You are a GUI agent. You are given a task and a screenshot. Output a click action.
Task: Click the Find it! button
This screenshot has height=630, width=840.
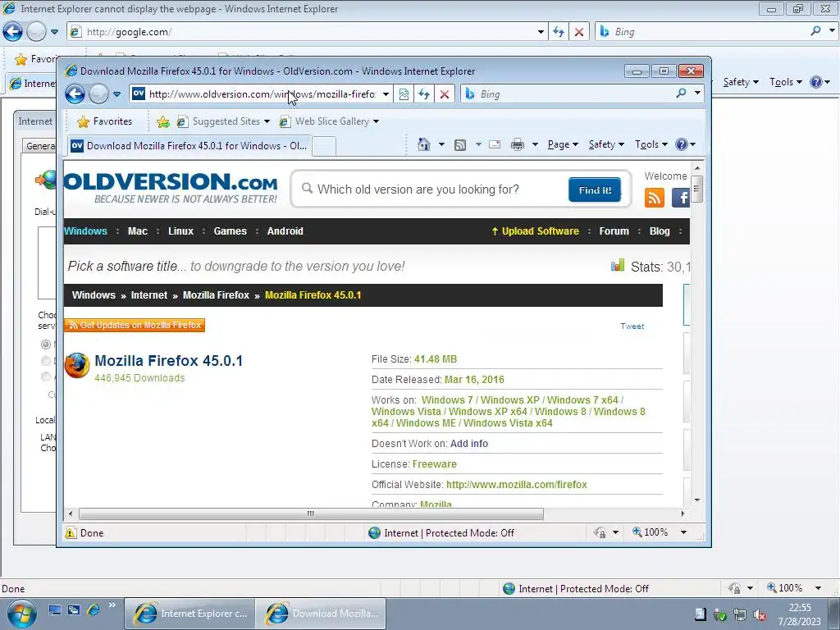[x=595, y=189]
